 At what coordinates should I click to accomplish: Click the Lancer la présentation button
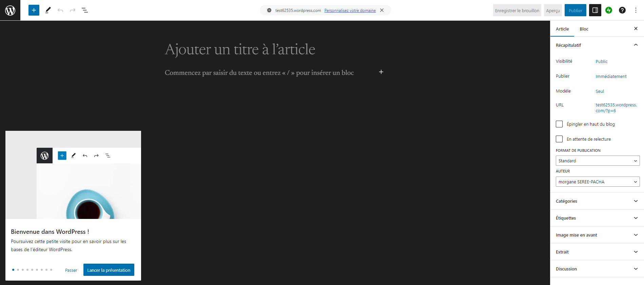[109, 270]
